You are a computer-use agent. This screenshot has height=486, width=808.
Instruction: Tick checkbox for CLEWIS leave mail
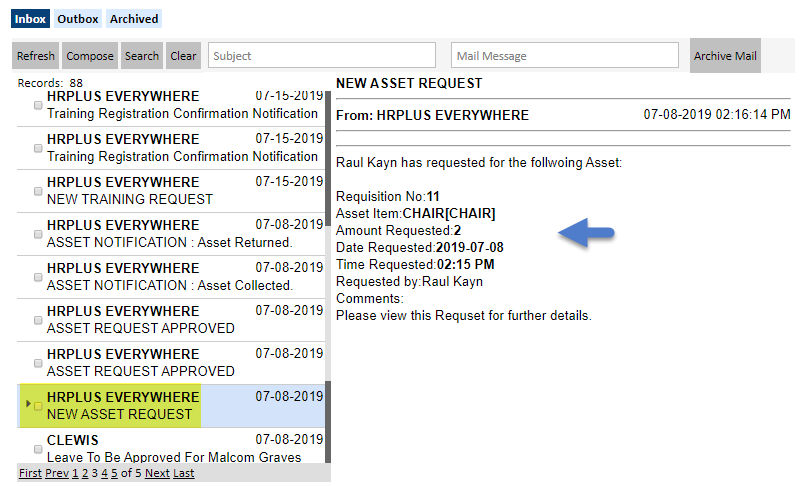38,449
